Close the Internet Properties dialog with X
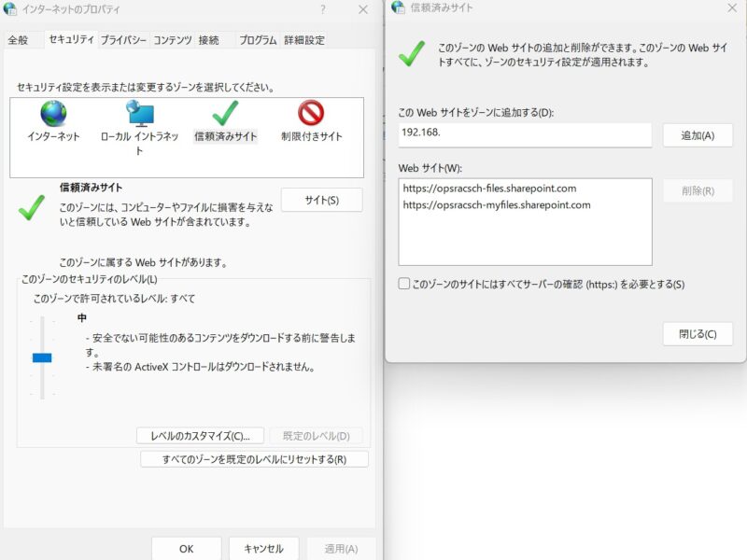The height and width of the screenshot is (560, 747). 362,9
